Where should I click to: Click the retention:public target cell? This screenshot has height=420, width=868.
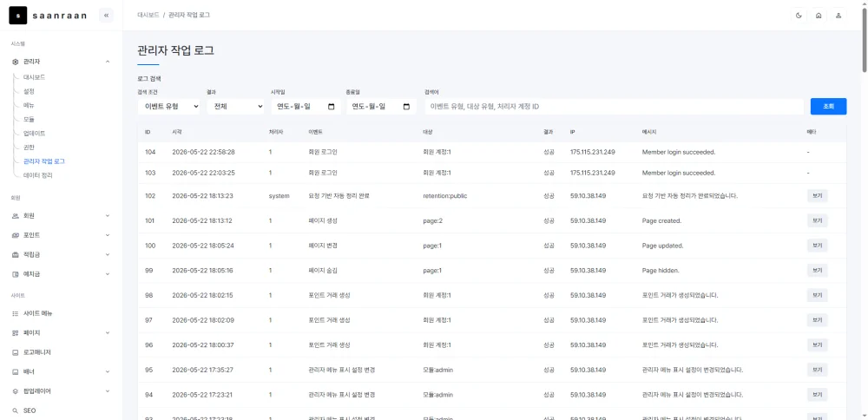pos(444,196)
